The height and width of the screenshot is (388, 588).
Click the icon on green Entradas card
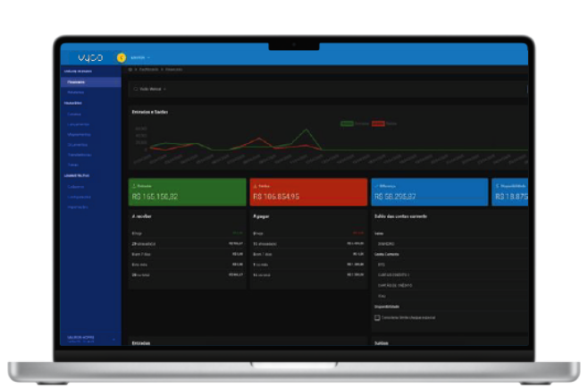click(x=133, y=184)
